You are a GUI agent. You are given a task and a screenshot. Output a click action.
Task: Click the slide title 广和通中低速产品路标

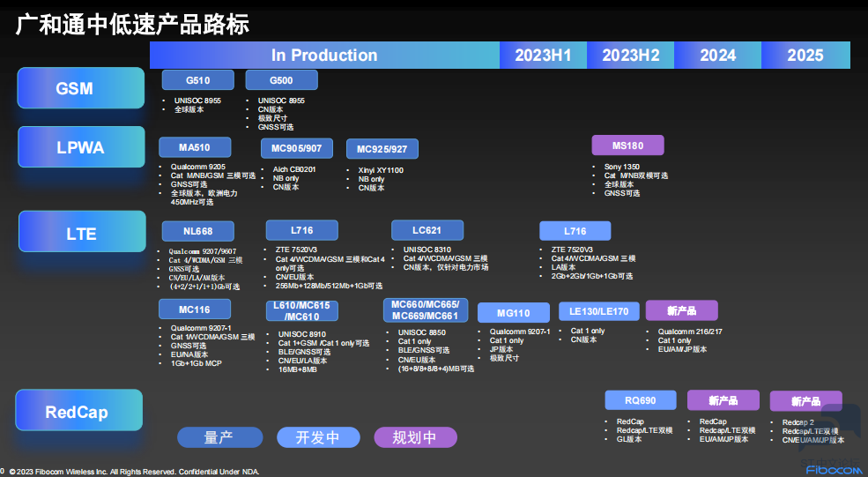[133, 25]
